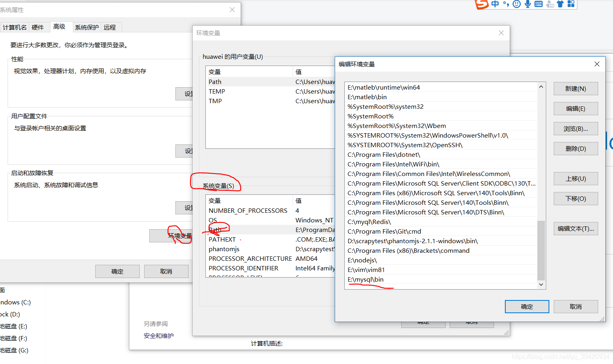The width and height of the screenshot is (613, 364).
Task: Select the Intel\WiFi\bin\ entry
Action: pos(441,164)
